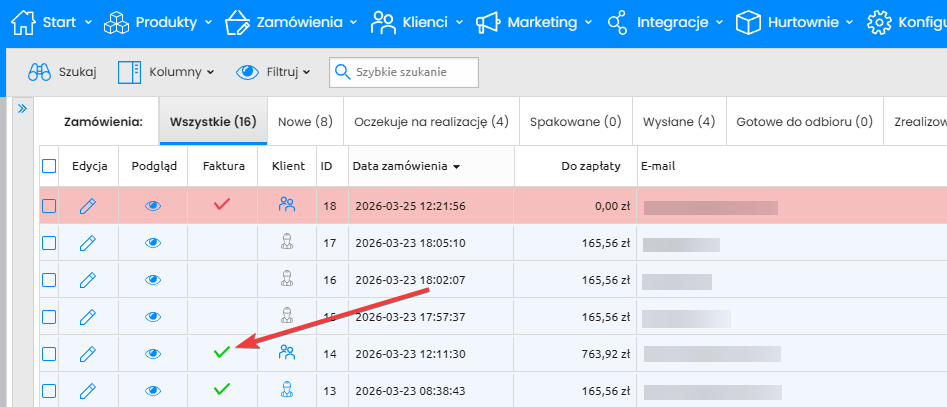Sort by Data zamówienia column header
This screenshot has height=407, width=947.
(406, 166)
